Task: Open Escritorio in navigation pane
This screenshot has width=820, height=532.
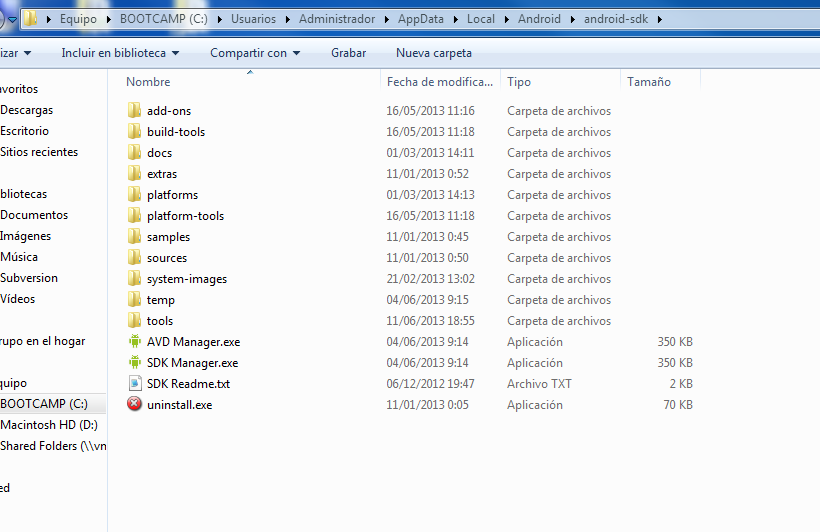Action: point(25,131)
